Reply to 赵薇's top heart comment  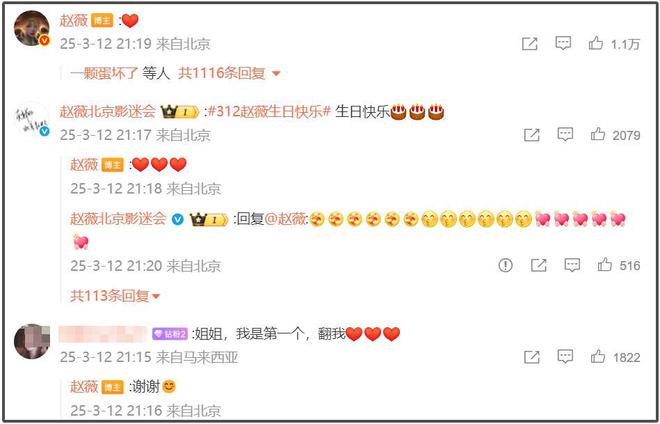(563, 43)
